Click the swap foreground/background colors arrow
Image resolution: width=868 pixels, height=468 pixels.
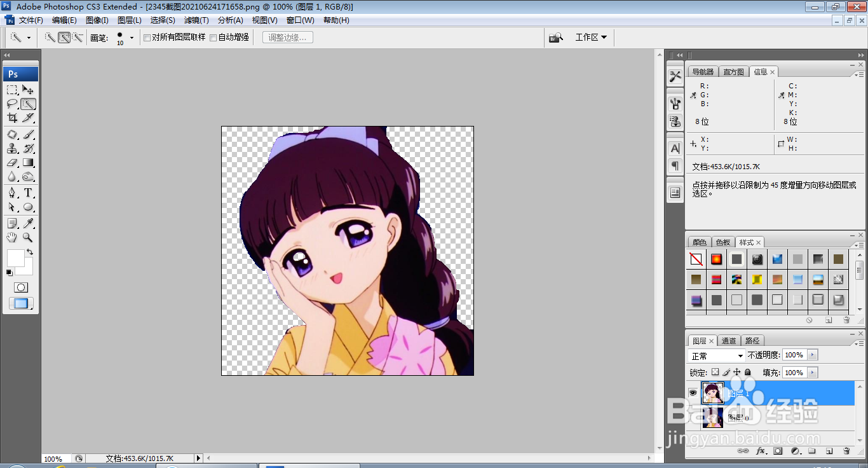(x=29, y=252)
